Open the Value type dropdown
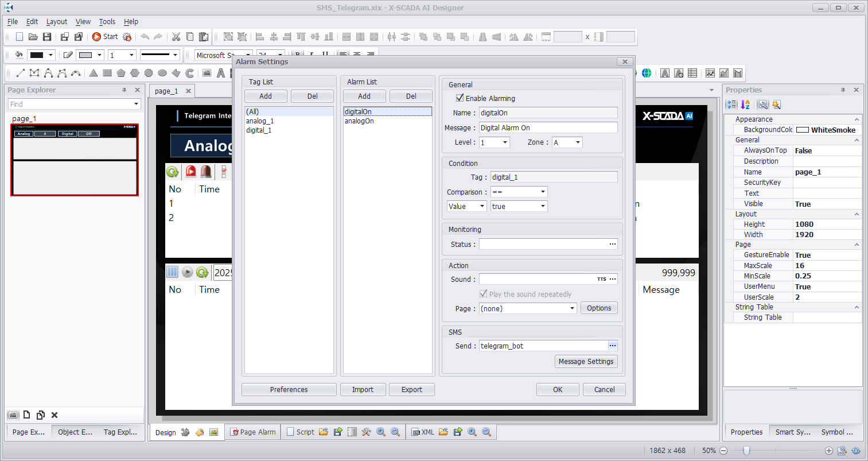 click(x=482, y=206)
